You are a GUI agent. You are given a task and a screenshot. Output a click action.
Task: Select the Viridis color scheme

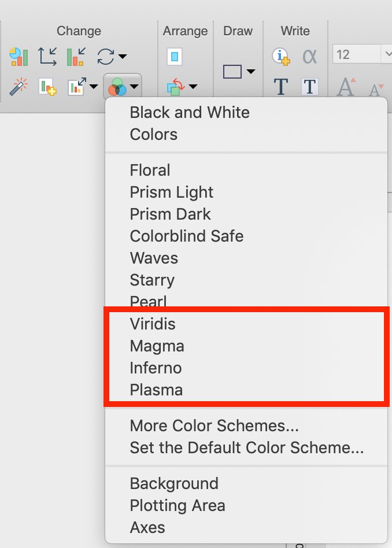tap(153, 324)
